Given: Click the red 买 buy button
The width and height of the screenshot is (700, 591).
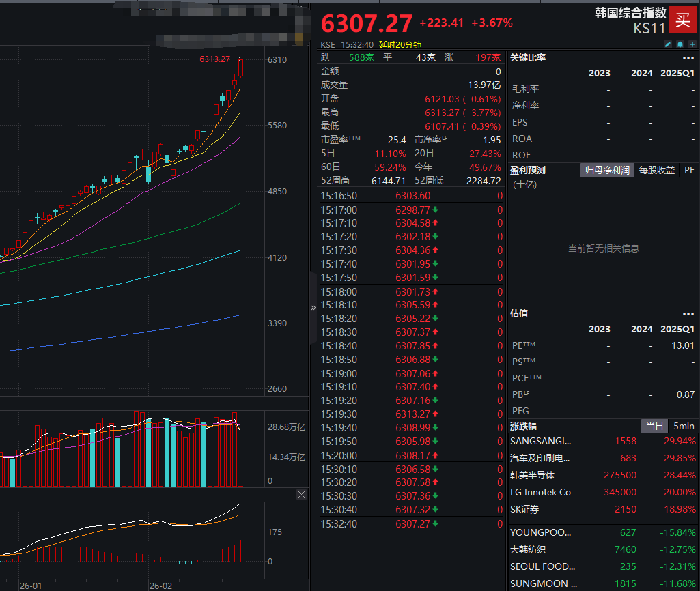Looking at the screenshot, I should coord(682,19).
